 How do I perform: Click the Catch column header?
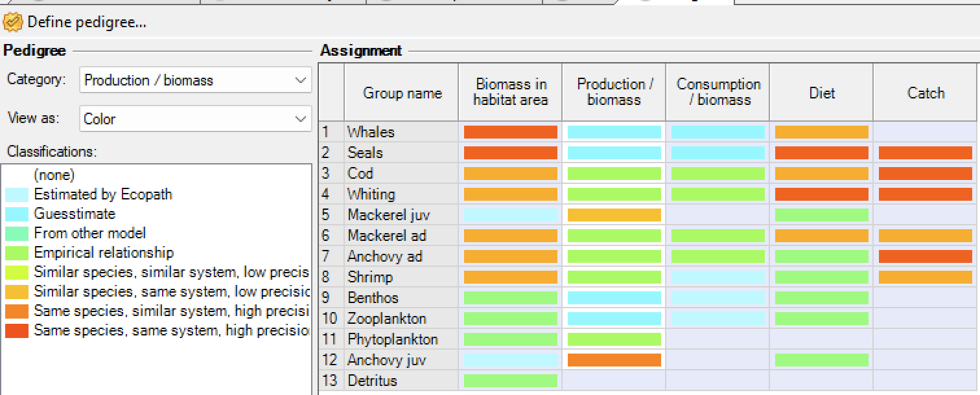click(x=926, y=93)
